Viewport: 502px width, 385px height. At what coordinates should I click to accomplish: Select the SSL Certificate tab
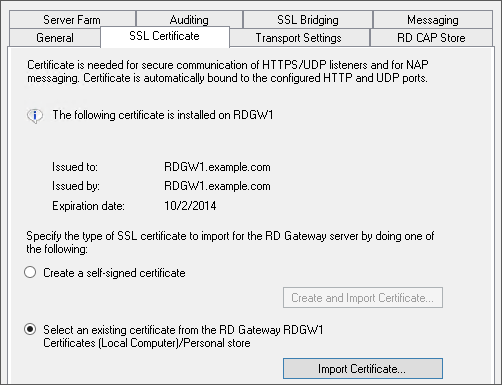click(165, 36)
